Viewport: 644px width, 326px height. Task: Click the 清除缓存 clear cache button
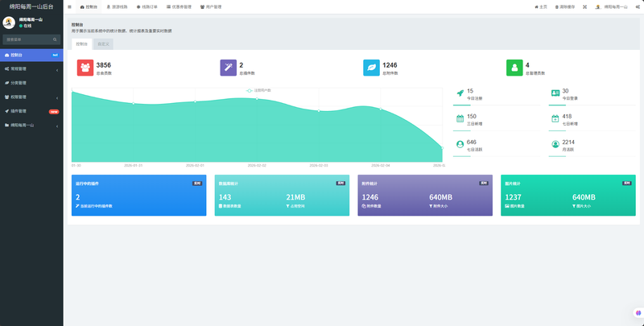click(x=565, y=7)
